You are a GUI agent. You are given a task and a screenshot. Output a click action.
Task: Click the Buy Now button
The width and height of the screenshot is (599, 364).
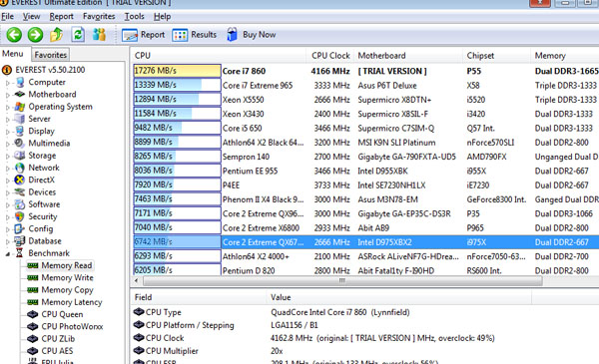(x=251, y=35)
